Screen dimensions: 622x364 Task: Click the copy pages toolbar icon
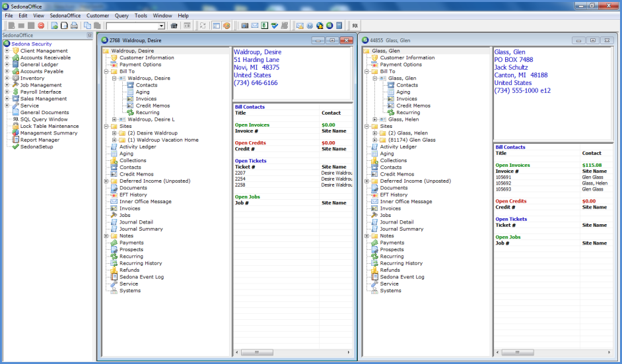pyautogui.click(x=87, y=26)
